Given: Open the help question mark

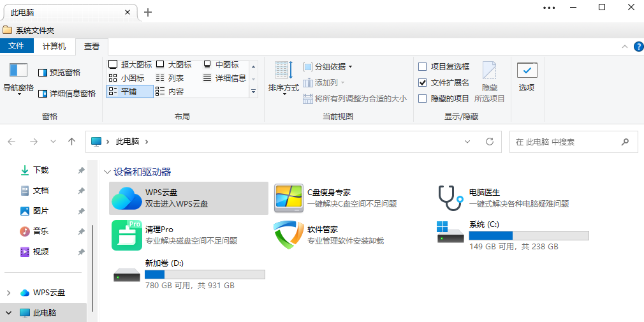Looking at the screenshot, I should pos(639,47).
